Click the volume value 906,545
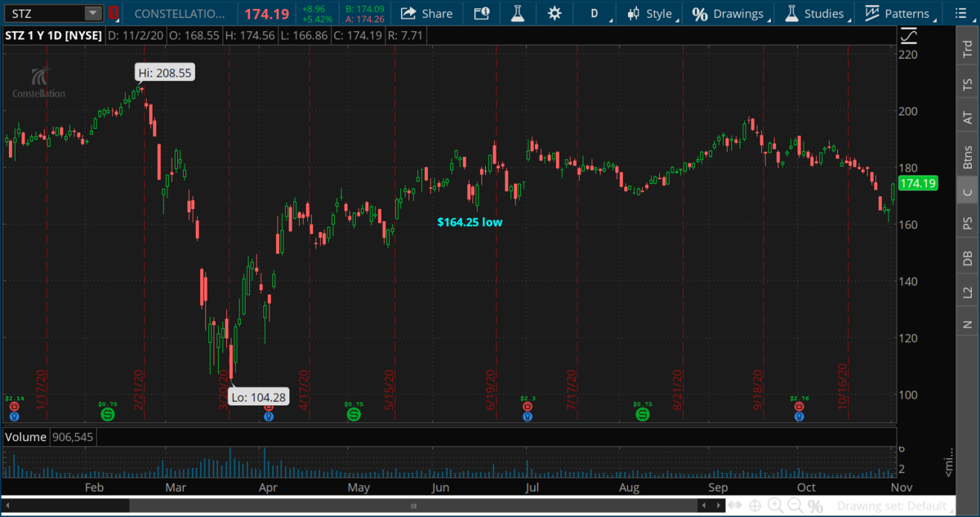Viewport: 980px width, 517px height. 73,437
